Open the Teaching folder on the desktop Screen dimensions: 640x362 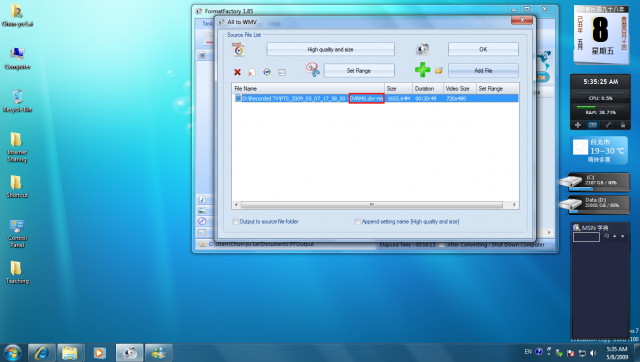coord(17,273)
